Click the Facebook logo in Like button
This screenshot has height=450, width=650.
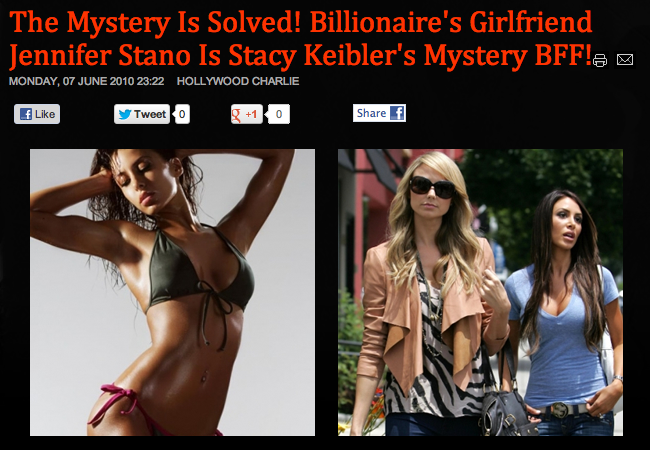[26, 114]
